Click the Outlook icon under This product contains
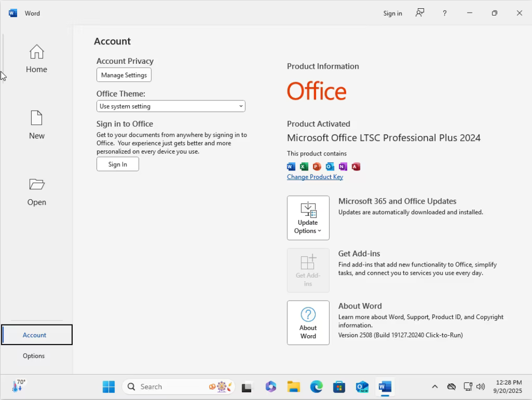532x400 pixels. (x=330, y=167)
